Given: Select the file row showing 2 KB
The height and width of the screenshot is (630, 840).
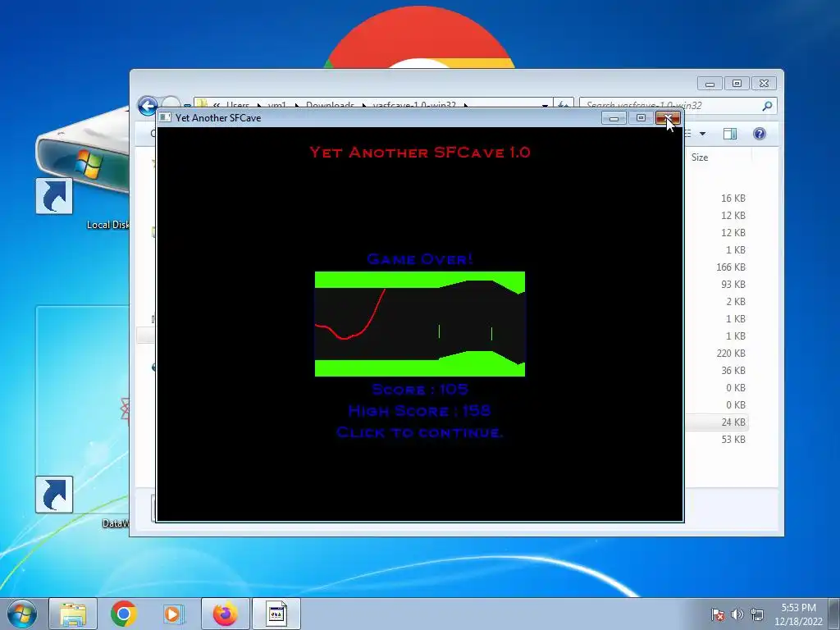Looking at the screenshot, I should [736, 302].
